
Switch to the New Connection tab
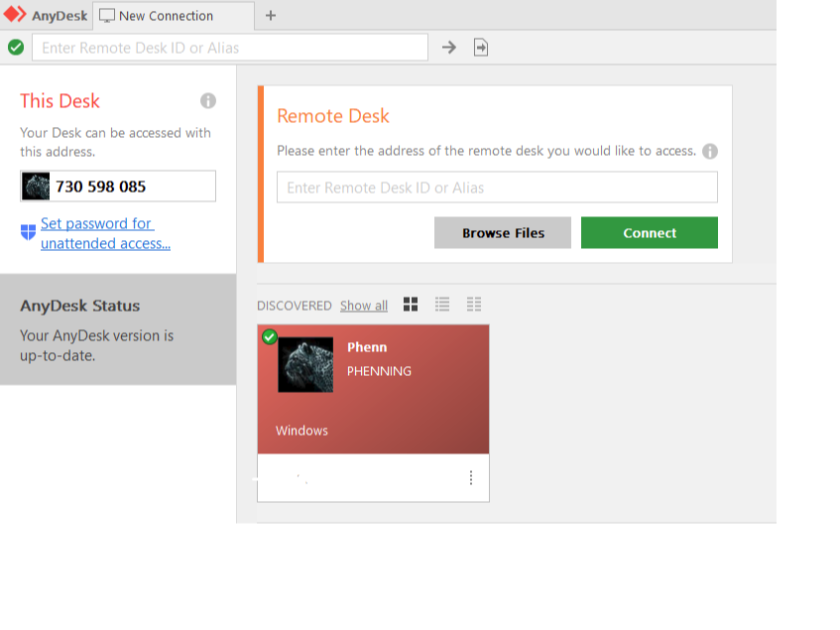pos(165,16)
